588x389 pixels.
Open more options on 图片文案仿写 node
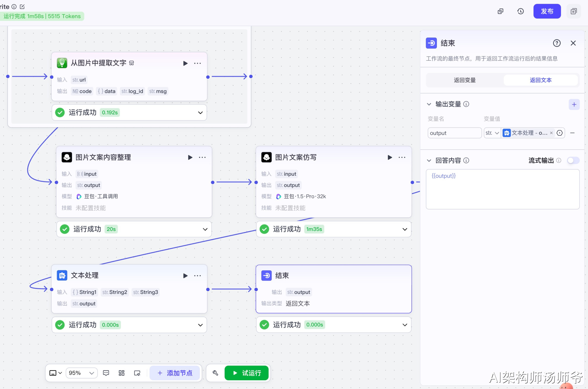(402, 157)
